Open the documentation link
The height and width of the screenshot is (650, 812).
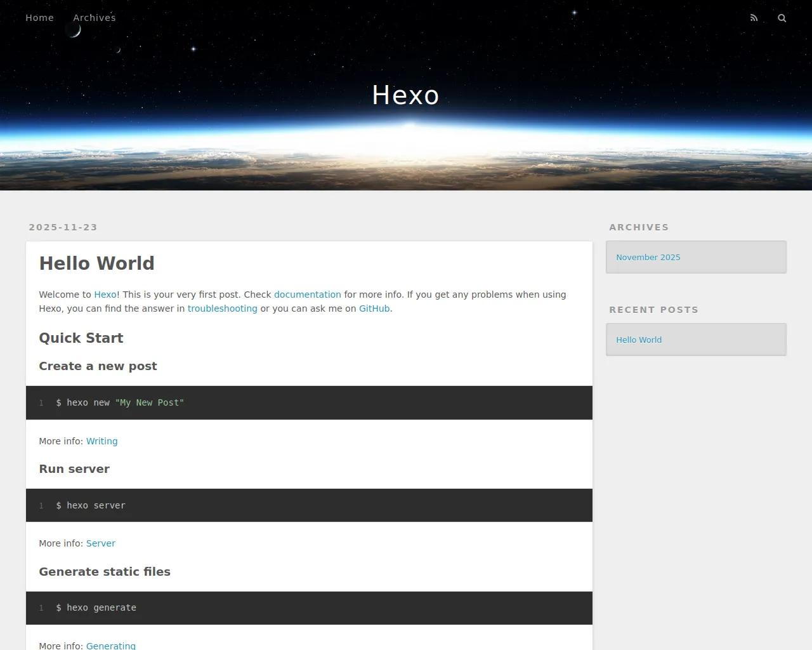tap(308, 295)
